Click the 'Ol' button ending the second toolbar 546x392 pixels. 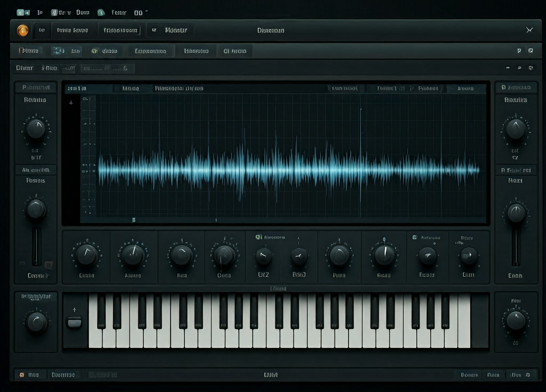pos(235,51)
